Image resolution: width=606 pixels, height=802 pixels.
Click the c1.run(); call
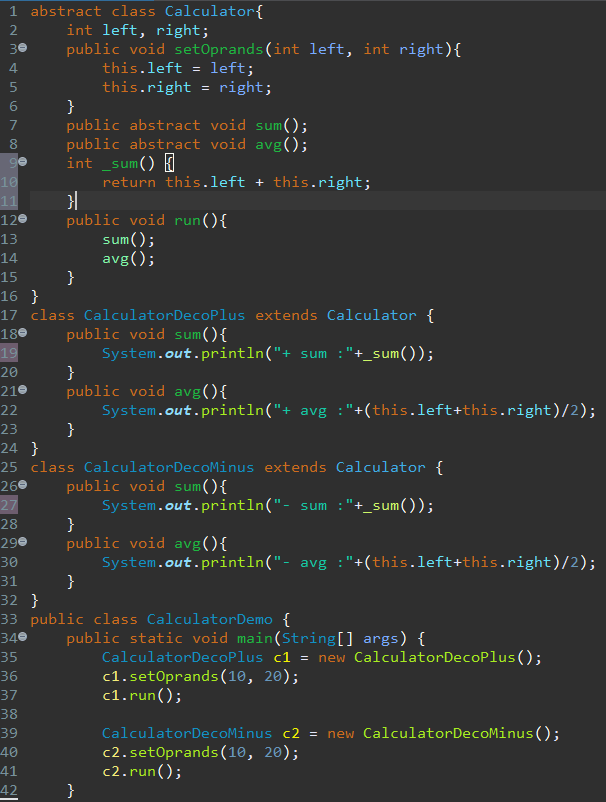pos(142,696)
